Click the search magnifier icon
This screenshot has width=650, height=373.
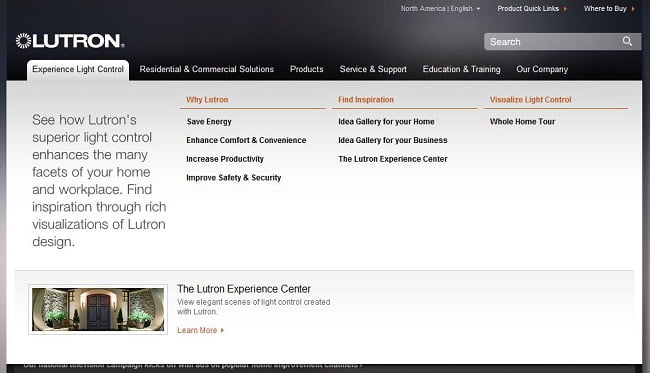click(x=627, y=41)
